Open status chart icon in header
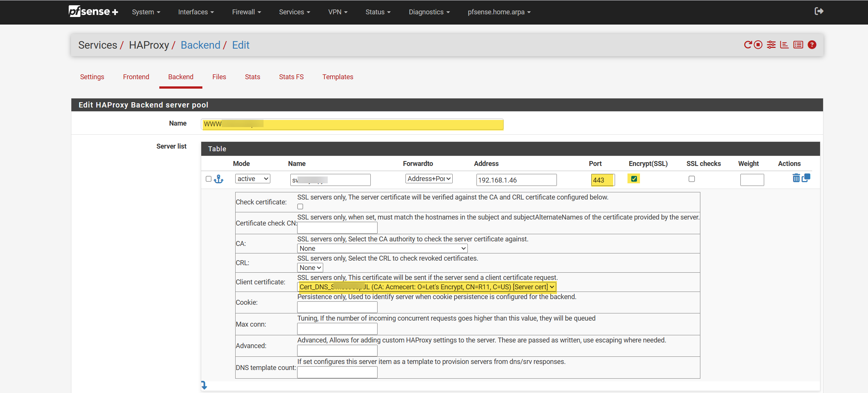 point(785,45)
